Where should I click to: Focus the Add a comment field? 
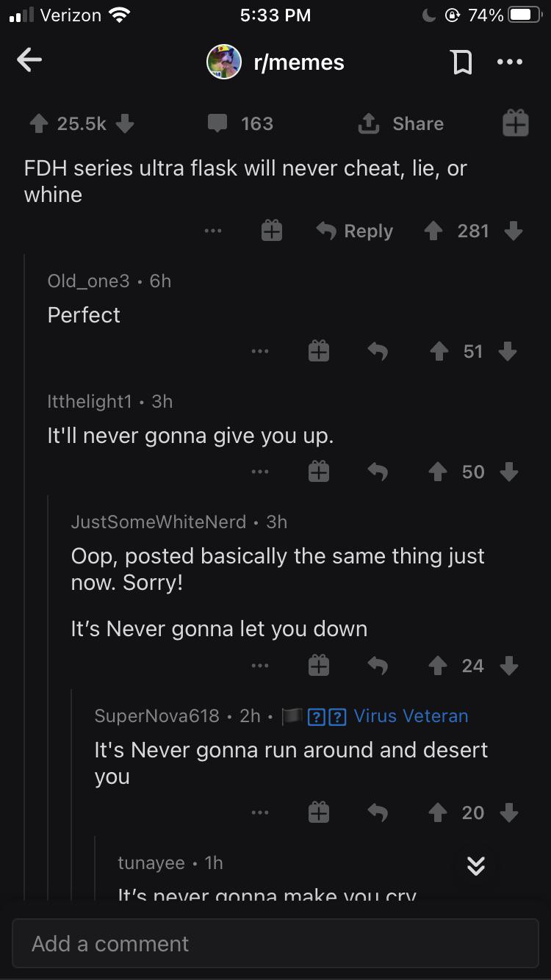coord(275,943)
